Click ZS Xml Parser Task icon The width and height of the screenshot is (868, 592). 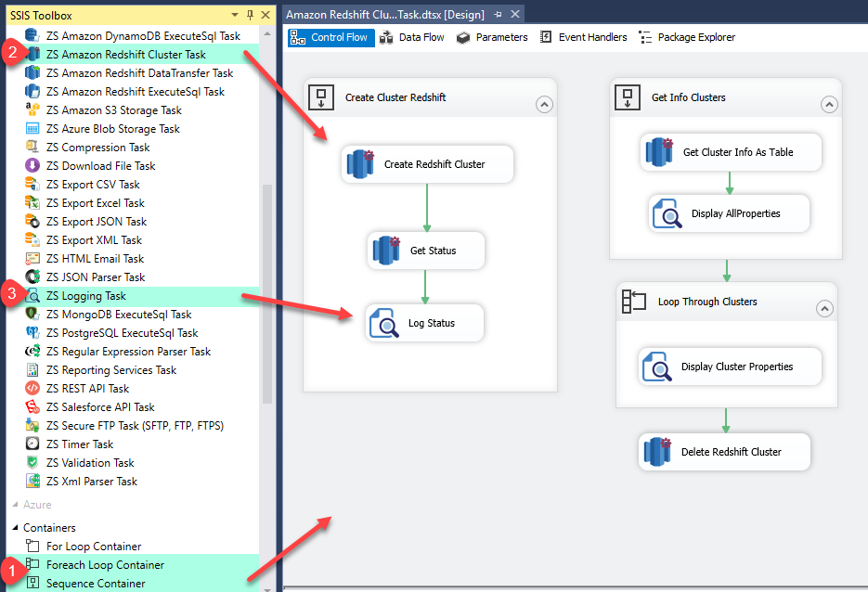[32, 482]
